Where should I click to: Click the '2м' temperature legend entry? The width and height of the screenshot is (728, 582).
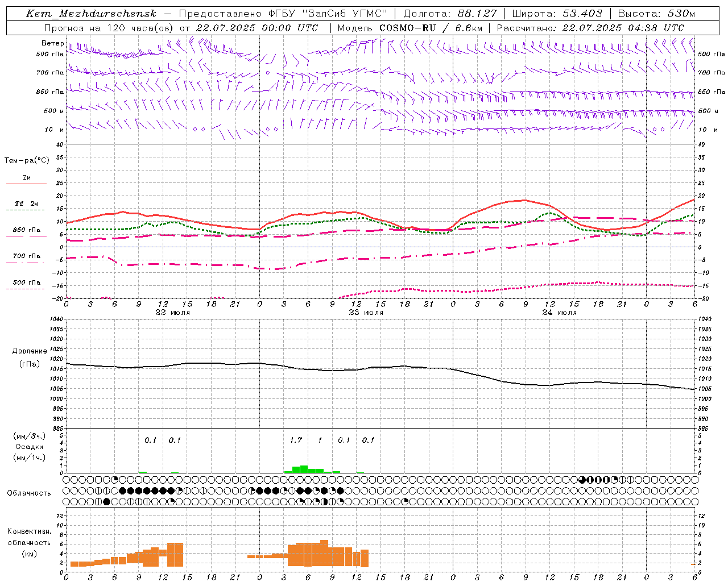point(27,178)
